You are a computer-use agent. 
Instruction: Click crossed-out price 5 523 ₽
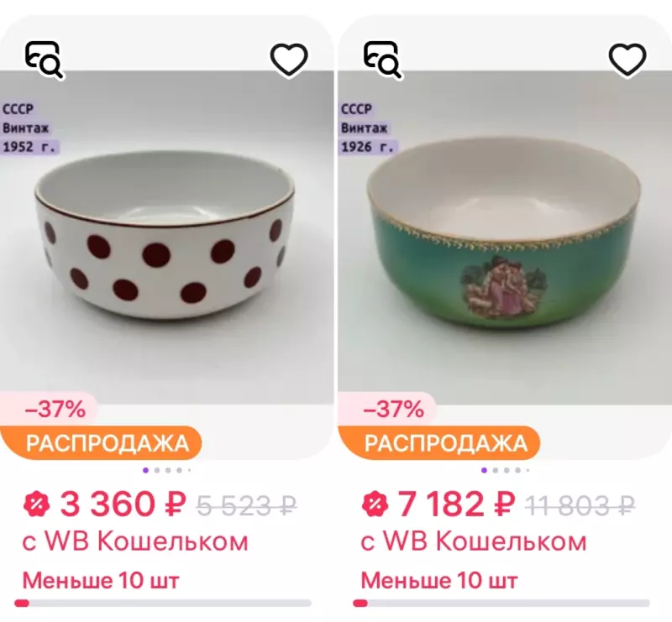click(x=246, y=505)
